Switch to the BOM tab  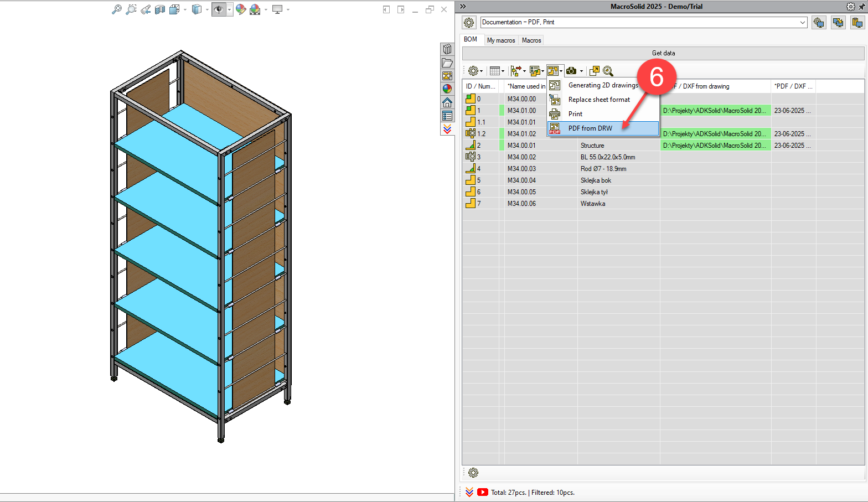tap(471, 39)
